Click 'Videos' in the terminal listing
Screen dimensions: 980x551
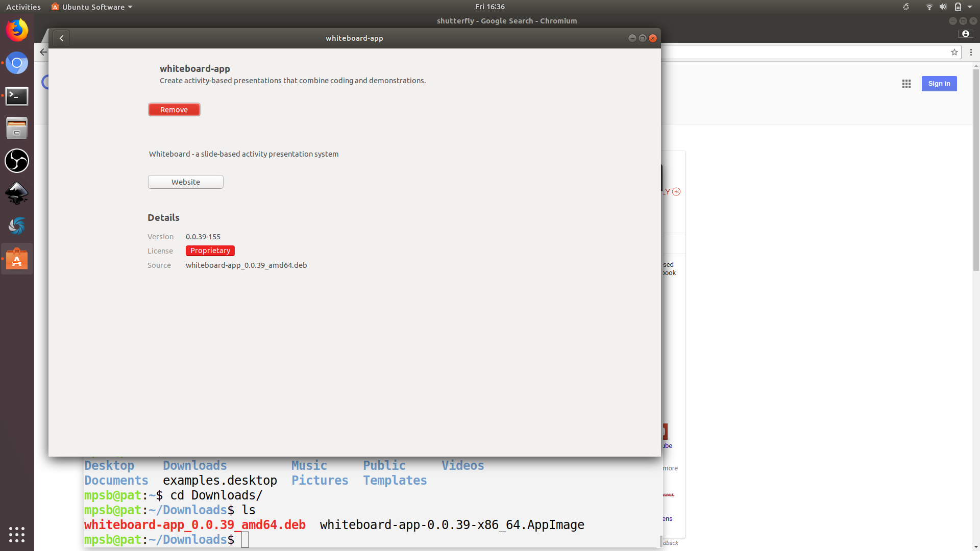(463, 466)
